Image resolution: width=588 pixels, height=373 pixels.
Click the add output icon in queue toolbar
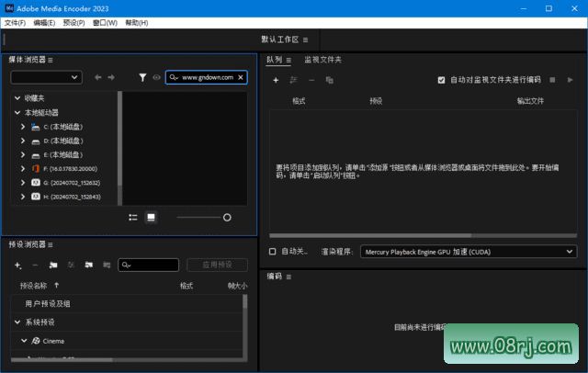tap(294, 80)
